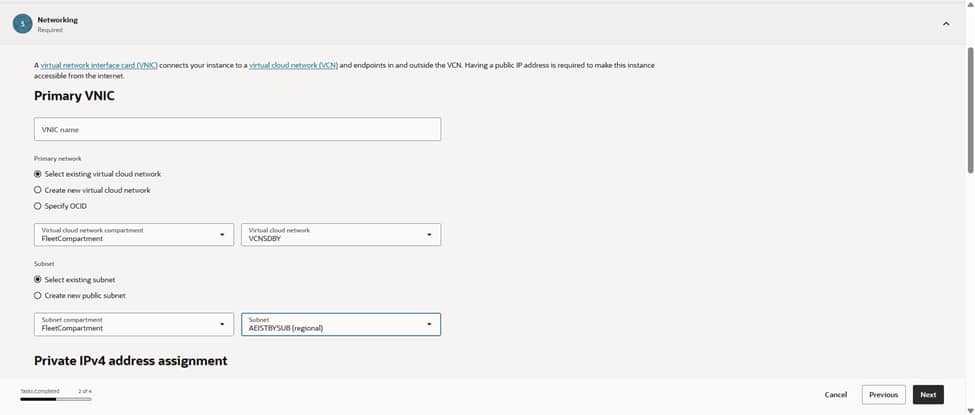Click the Cancel button
975x415 pixels.
[835, 395]
